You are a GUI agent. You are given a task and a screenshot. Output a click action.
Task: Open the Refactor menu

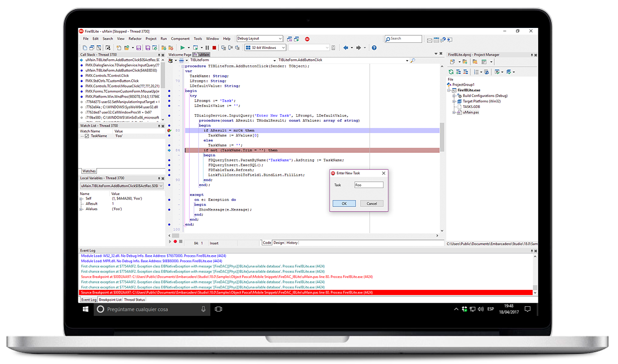pos(135,39)
